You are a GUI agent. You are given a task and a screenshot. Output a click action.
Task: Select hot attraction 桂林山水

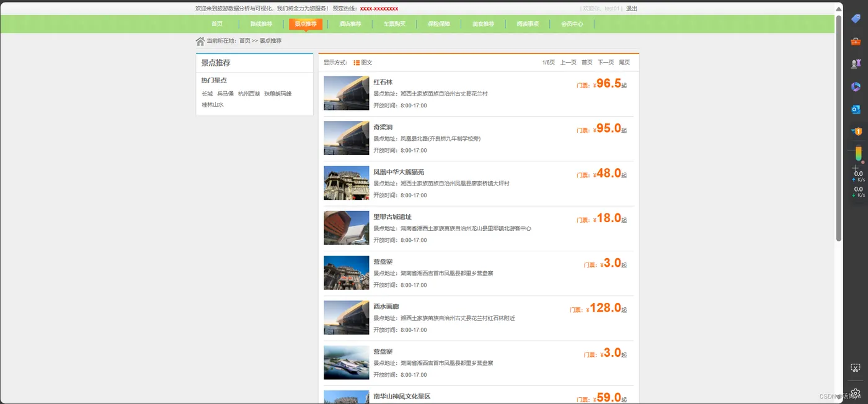(x=213, y=105)
